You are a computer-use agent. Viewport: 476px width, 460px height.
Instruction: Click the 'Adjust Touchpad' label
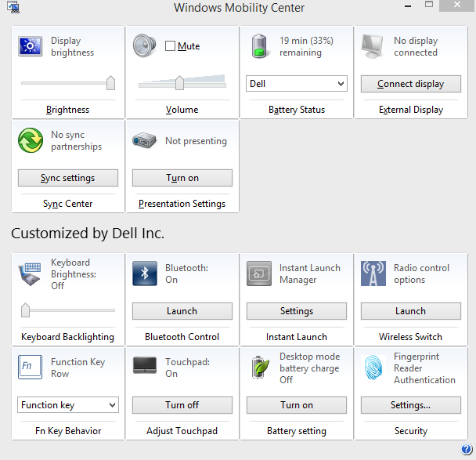182,431
